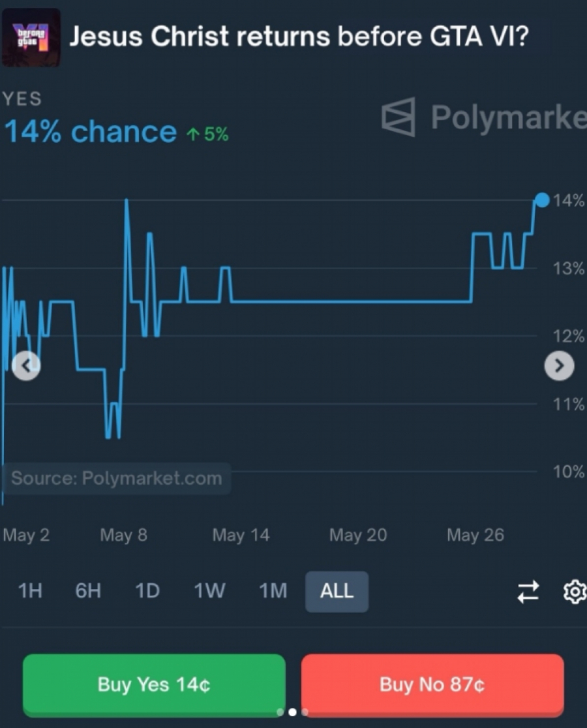This screenshot has height=728, width=587.
Task: Select the 1D time range
Action: 147,592
